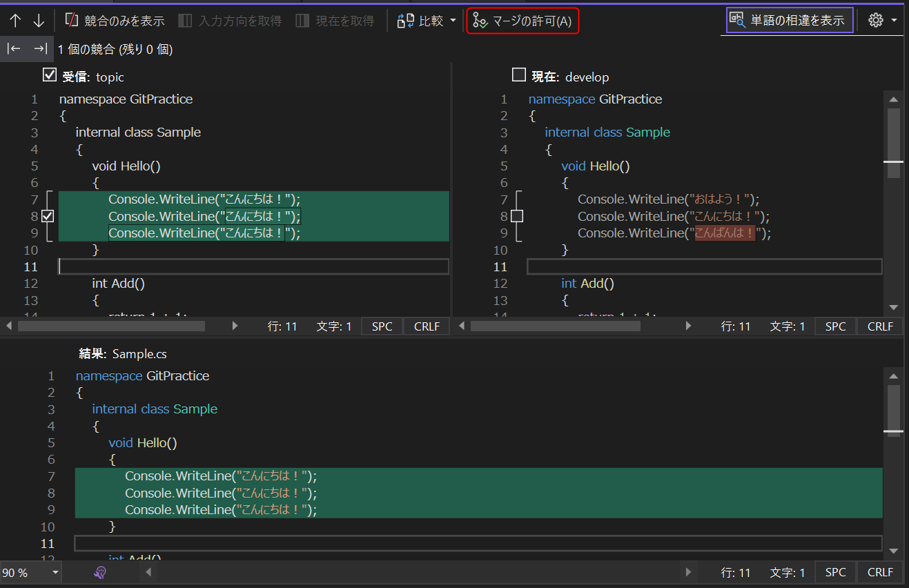The width and height of the screenshot is (909, 588).
Task: Click left scroll arrow in the 現在 develop pane
Action: coord(462,326)
